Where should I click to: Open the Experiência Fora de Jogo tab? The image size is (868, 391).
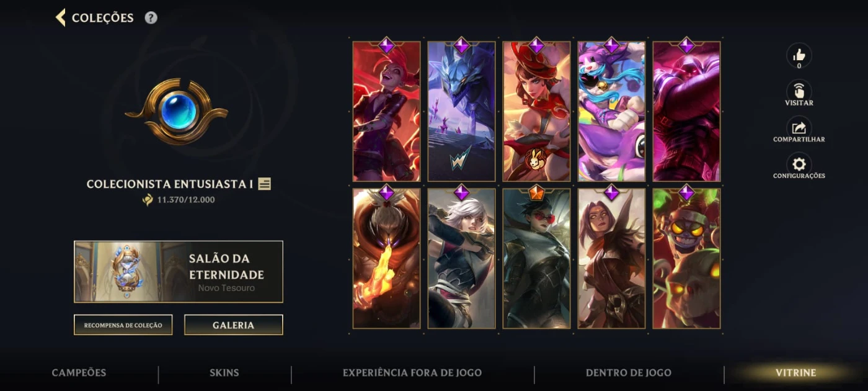[412, 373]
